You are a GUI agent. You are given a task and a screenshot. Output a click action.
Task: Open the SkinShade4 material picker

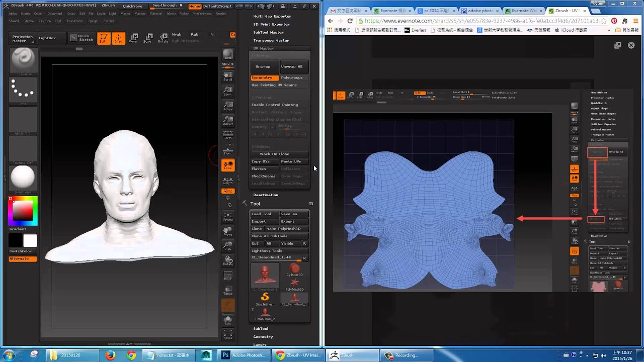pos(23,179)
